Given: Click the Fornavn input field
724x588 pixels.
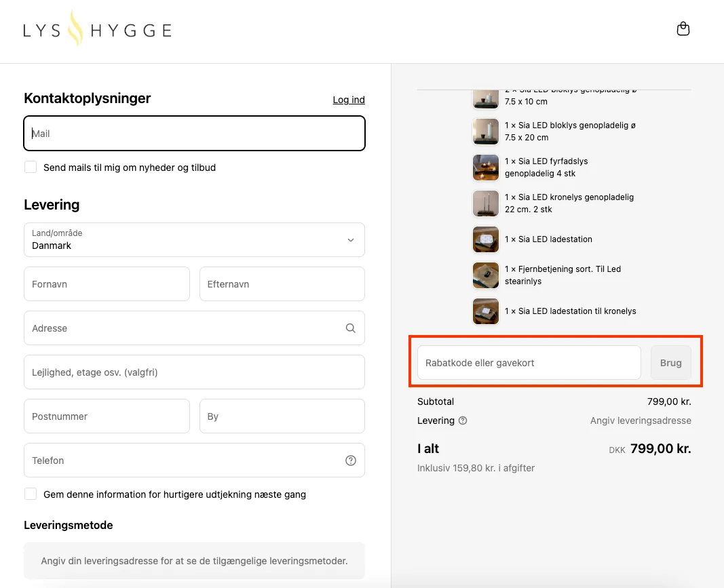Looking at the screenshot, I should (x=107, y=283).
